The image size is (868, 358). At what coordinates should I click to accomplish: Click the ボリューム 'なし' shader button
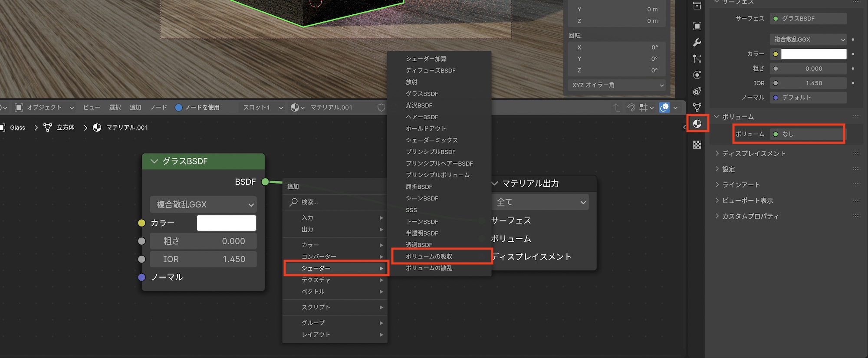[807, 134]
